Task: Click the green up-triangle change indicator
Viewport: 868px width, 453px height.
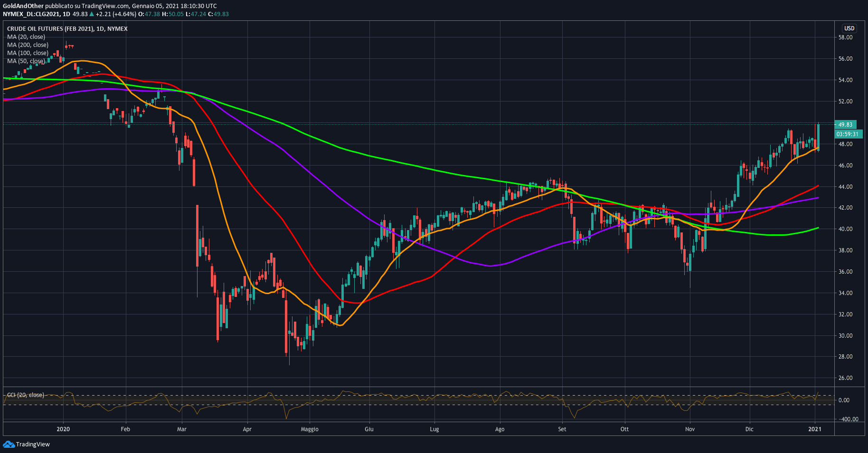Action: click(92, 14)
